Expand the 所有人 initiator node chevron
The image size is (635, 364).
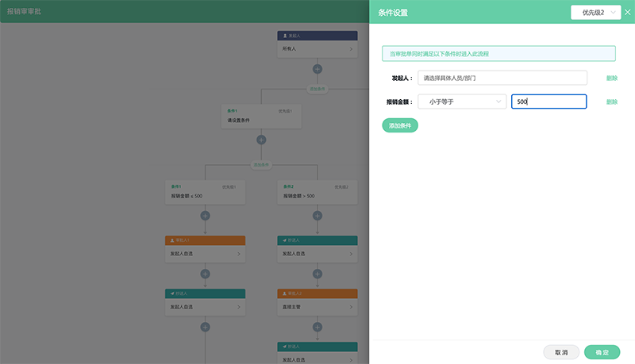point(351,49)
